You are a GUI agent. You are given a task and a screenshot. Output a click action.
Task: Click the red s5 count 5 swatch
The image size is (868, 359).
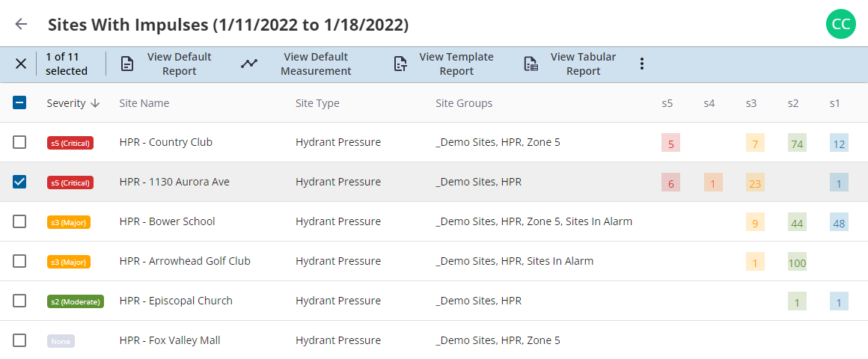tap(670, 143)
